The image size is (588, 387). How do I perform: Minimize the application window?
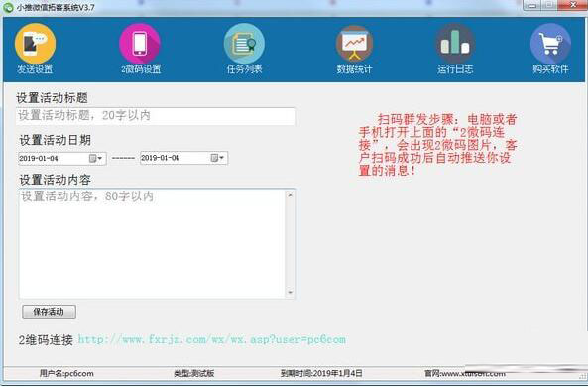[x=532, y=5]
